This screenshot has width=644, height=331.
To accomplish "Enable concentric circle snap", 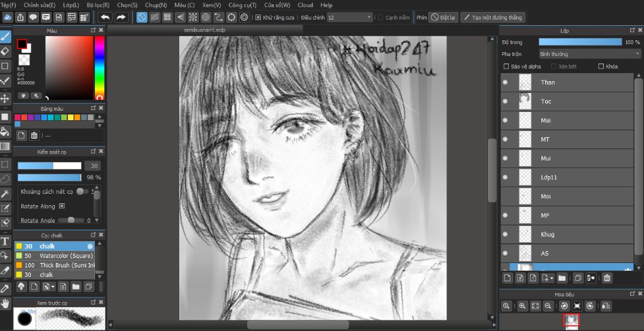I will click(x=206, y=17).
